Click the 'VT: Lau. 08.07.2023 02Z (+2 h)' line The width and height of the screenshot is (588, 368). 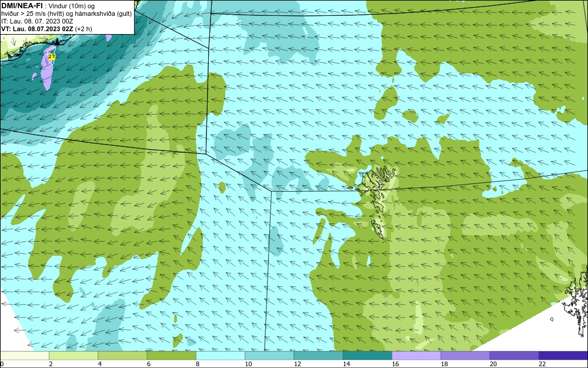(x=46, y=29)
